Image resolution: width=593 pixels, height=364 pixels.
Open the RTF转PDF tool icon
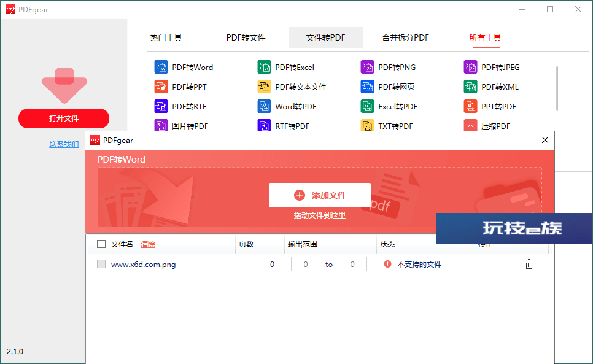click(264, 125)
